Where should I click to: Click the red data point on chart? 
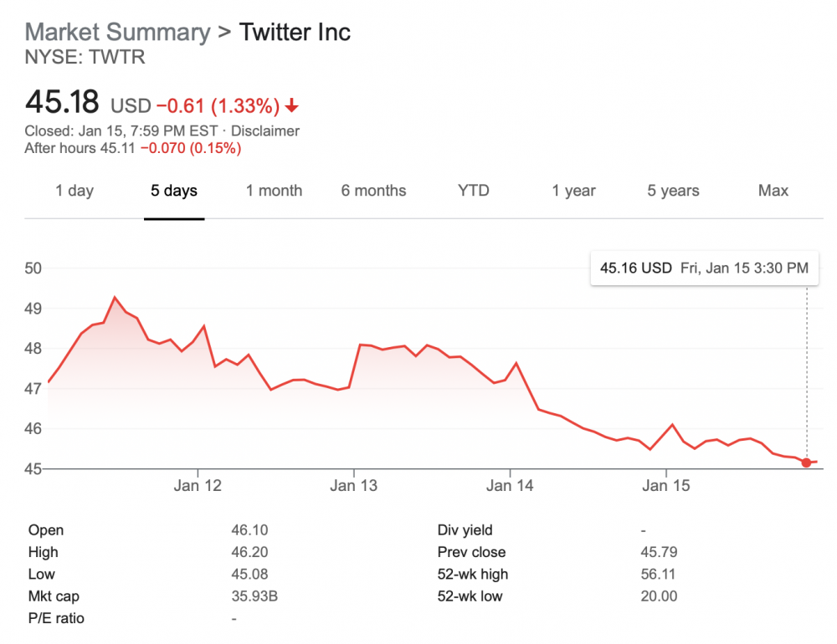(807, 463)
